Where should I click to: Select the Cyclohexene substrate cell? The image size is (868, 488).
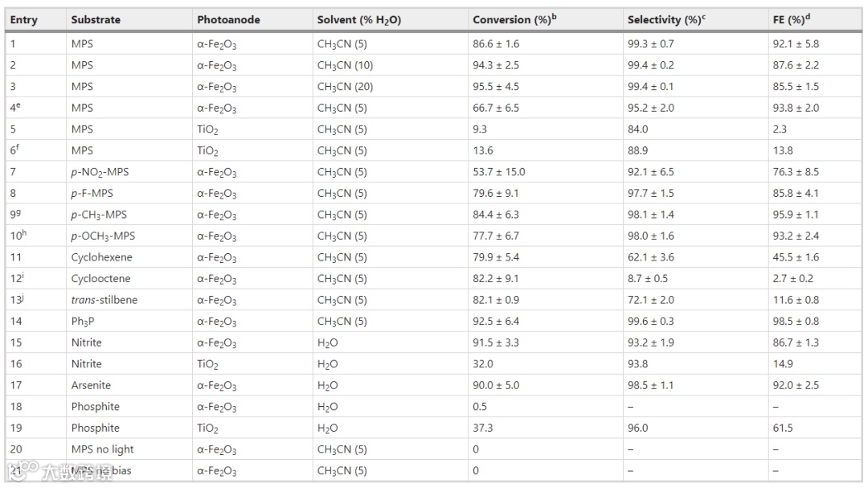click(x=102, y=257)
